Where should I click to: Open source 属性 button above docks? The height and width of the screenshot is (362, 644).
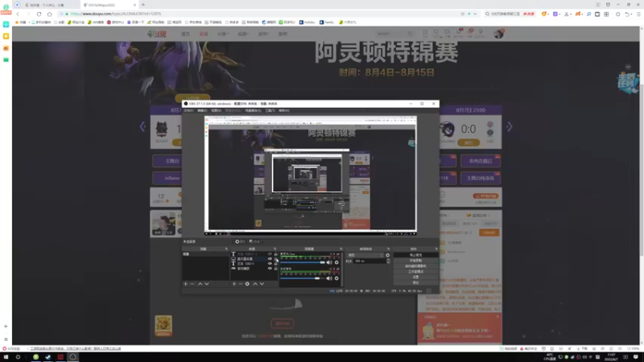tap(240, 241)
